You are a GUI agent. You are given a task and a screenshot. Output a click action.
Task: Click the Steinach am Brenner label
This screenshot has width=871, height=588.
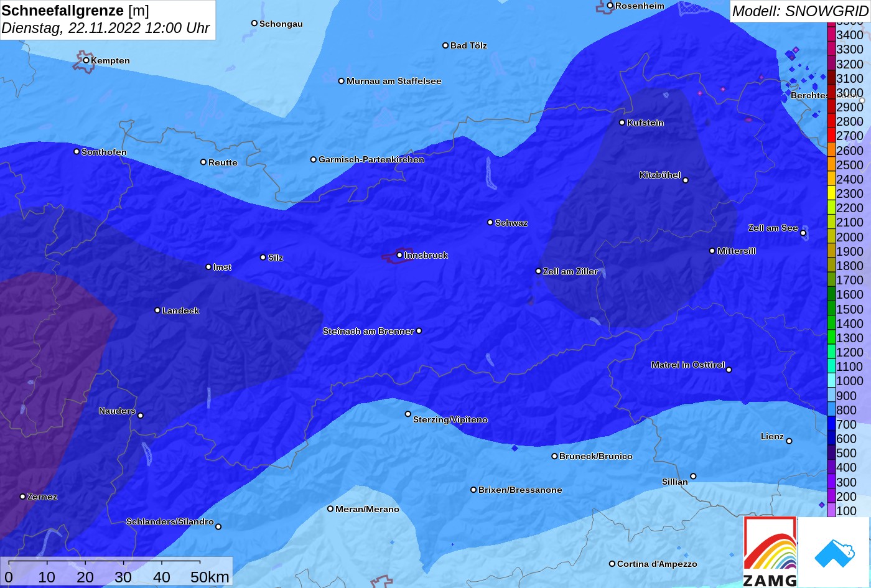point(368,331)
